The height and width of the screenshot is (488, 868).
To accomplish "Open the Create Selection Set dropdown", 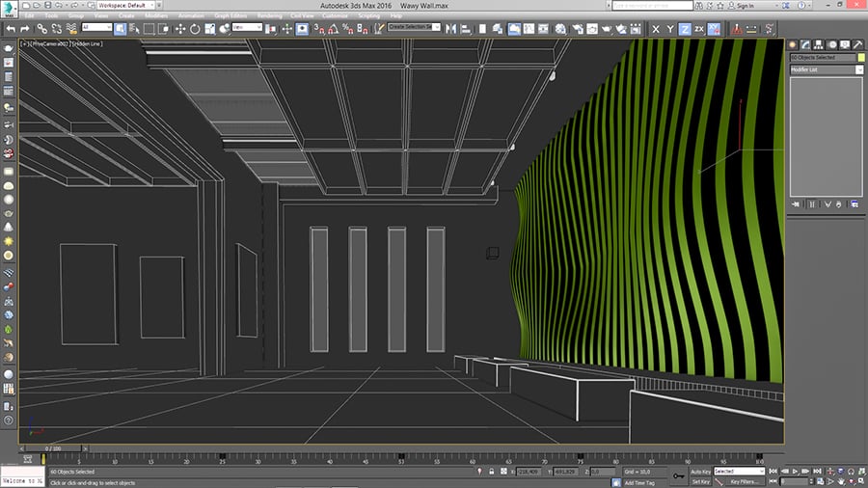I will tap(414, 27).
